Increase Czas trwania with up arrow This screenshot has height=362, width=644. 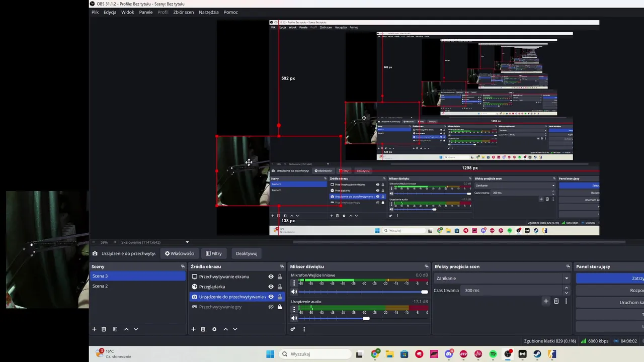click(567, 288)
